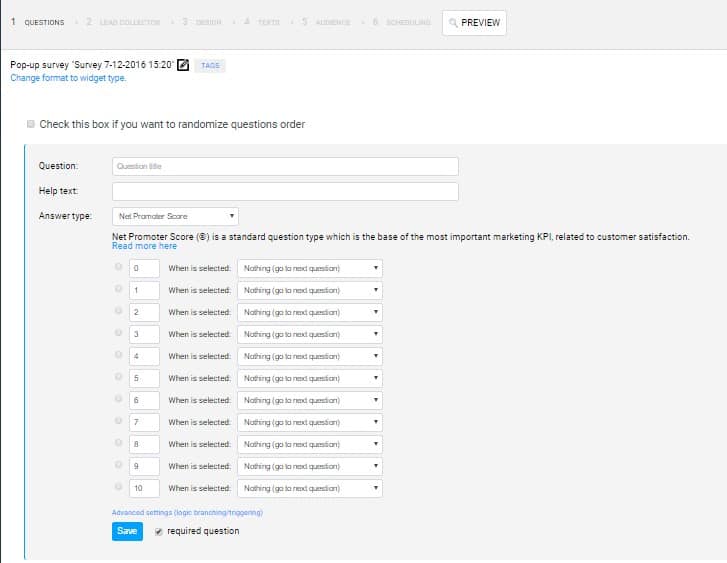The image size is (727, 563).
Task: Click the magnifier icon in the Preview button
Action: (x=452, y=22)
